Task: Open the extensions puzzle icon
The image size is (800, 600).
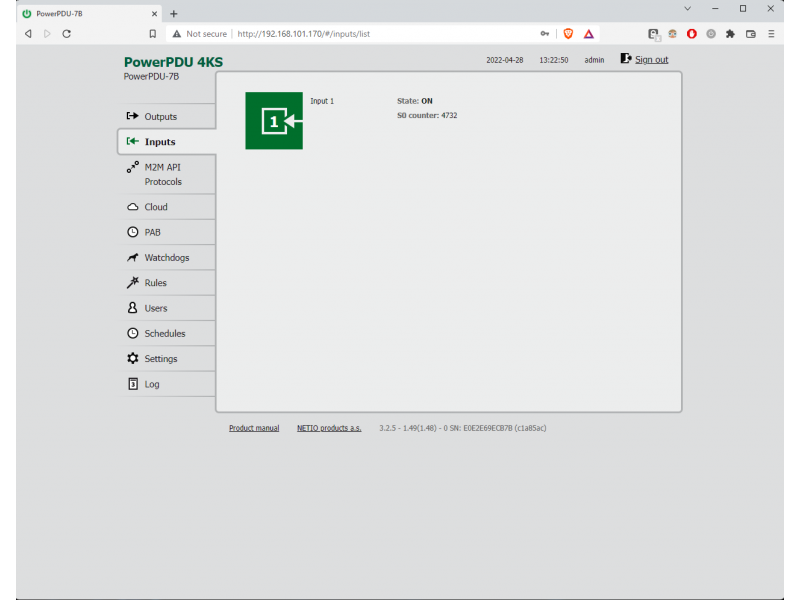Action: pos(730,34)
